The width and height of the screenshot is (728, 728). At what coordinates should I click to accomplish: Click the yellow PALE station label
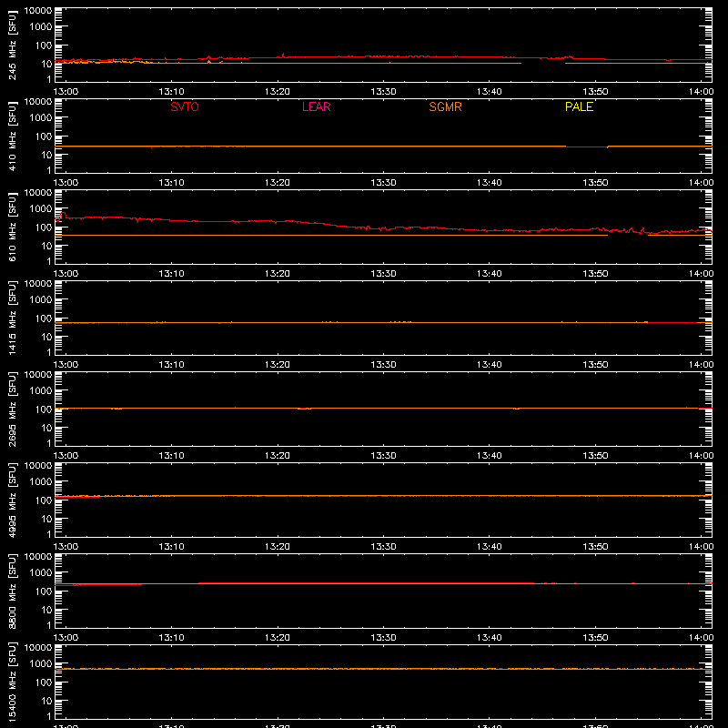click(579, 106)
